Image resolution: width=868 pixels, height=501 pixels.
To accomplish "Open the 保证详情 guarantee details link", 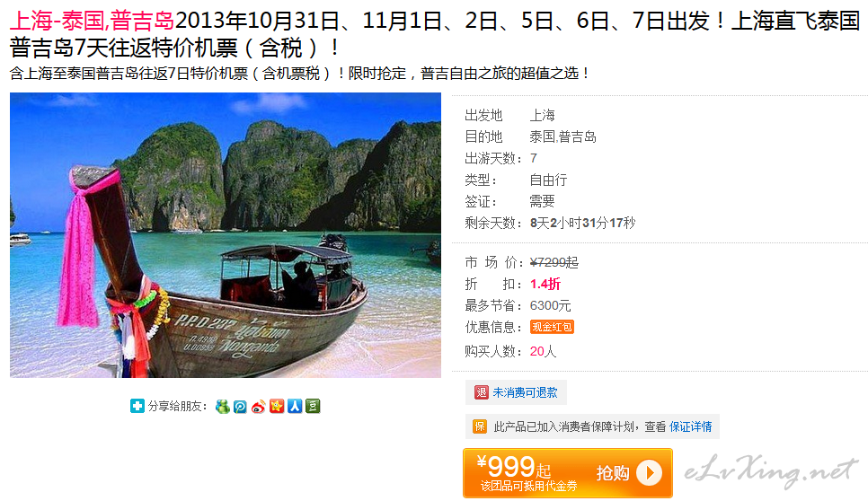I will (691, 426).
